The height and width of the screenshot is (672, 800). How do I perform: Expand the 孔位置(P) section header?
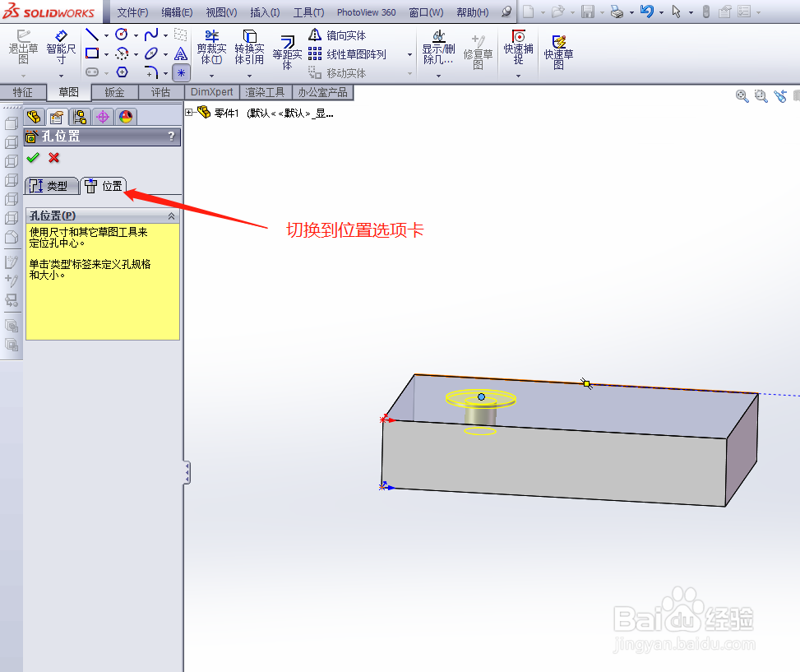pos(171,215)
